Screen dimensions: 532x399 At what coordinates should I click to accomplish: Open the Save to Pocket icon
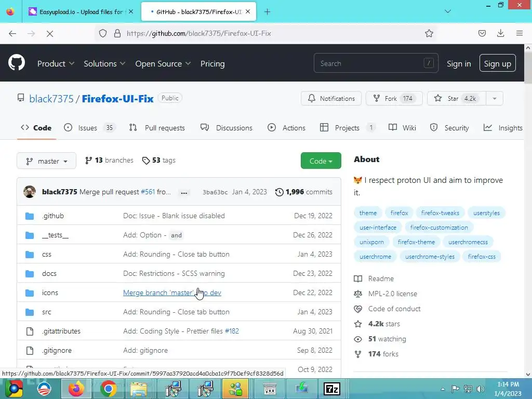click(482, 33)
